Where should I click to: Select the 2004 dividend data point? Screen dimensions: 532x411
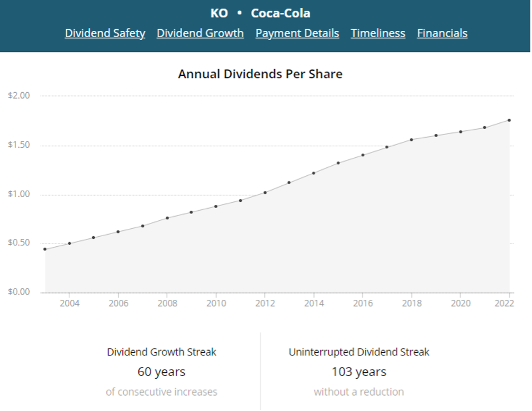(x=69, y=243)
